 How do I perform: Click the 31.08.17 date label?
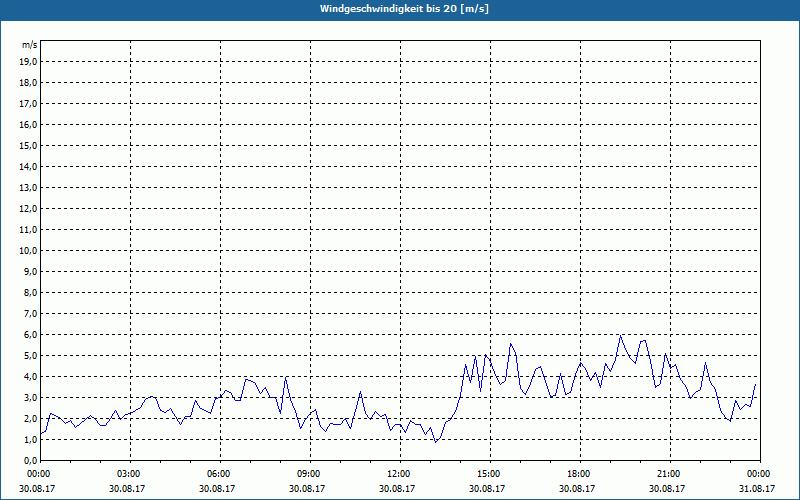(x=757, y=488)
